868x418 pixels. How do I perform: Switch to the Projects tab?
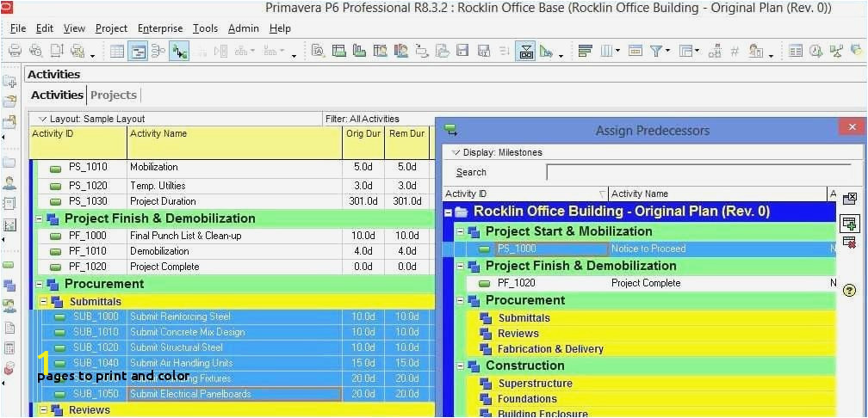pyautogui.click(x=114, y=95)
